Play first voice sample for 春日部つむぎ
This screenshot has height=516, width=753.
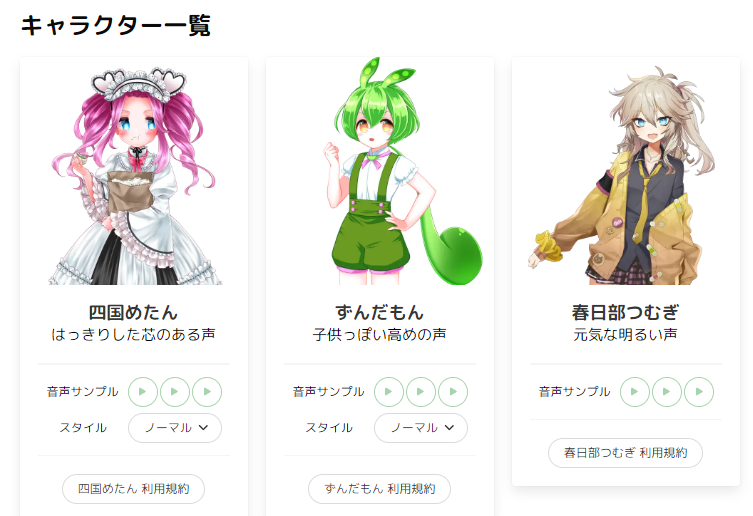(635, 392)
